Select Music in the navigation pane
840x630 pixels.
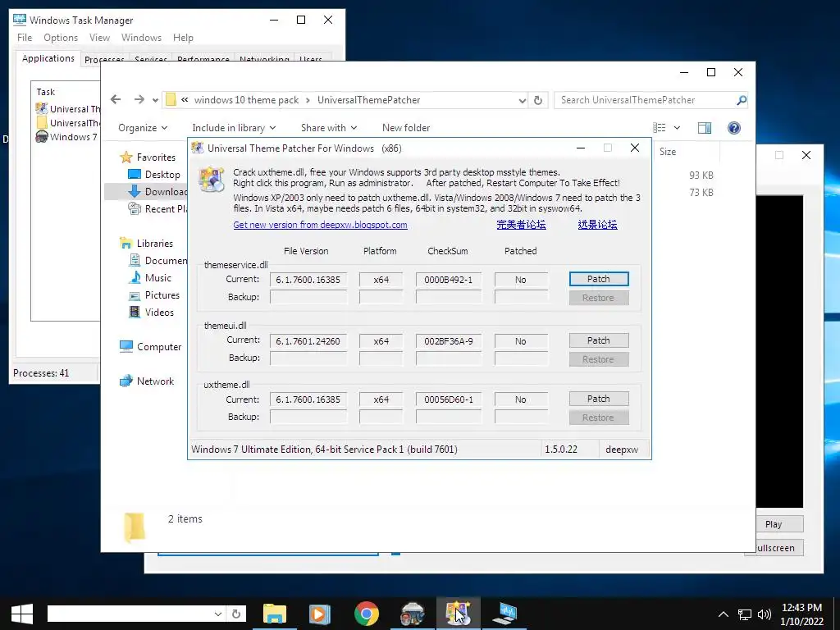tap(150, 278)
